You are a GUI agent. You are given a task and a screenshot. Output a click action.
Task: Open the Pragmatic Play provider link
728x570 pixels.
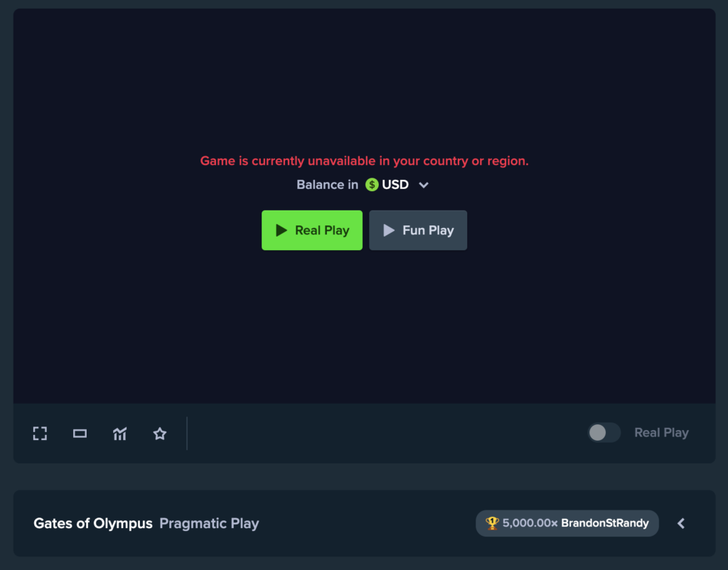pos(209,524)
